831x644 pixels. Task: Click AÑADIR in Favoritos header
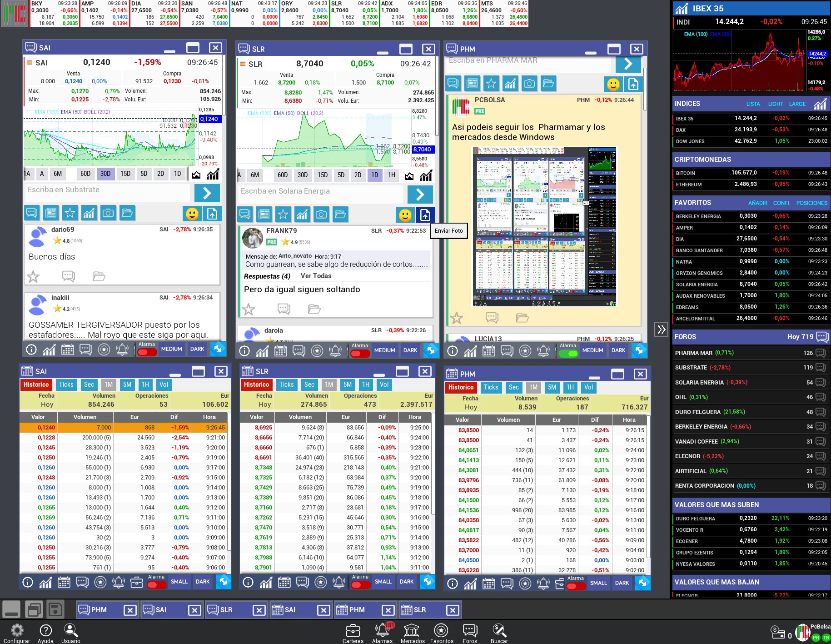click(x=758, y=203)
